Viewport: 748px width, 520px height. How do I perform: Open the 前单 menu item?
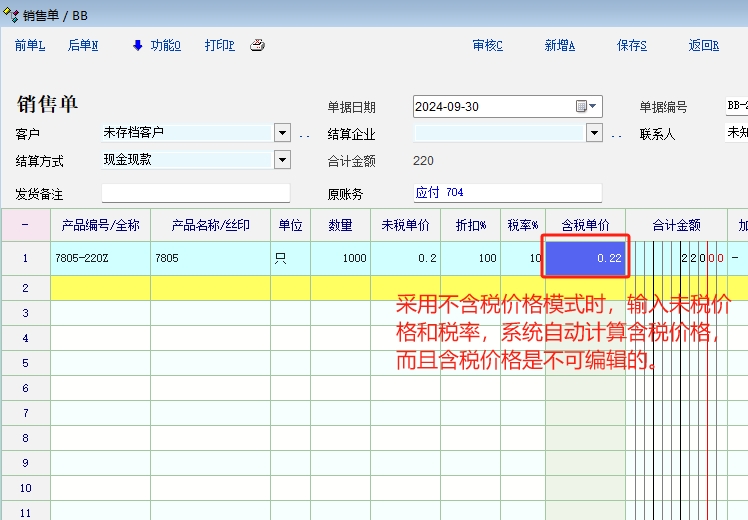coord(29,45)
